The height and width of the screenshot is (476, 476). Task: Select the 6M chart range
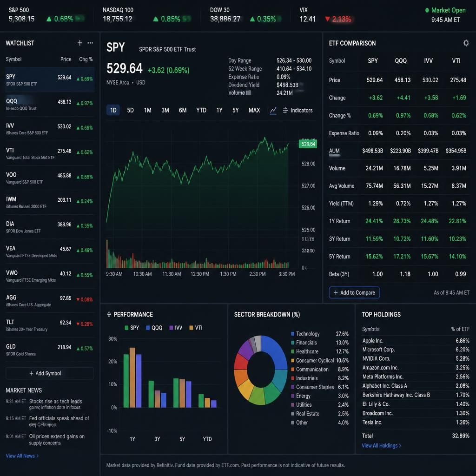pos(183,110)
